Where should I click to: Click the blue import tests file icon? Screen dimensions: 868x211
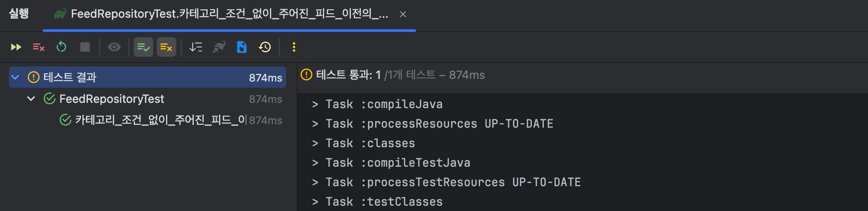pos(242,47)
